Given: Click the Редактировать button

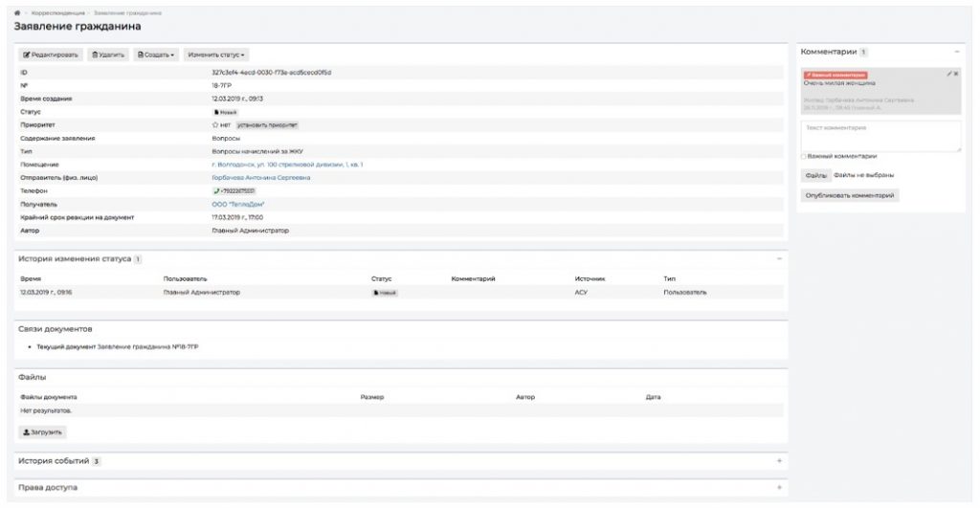Looking at the screenshot, I should [x=52, y=55].
